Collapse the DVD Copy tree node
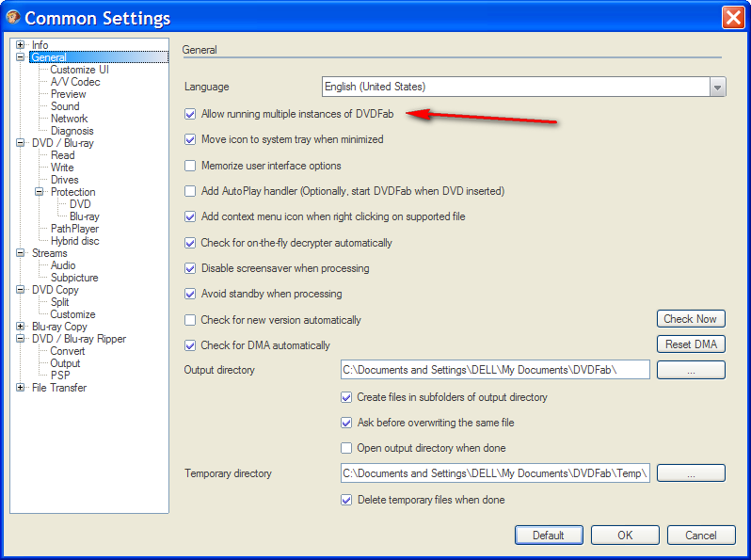 20,289
